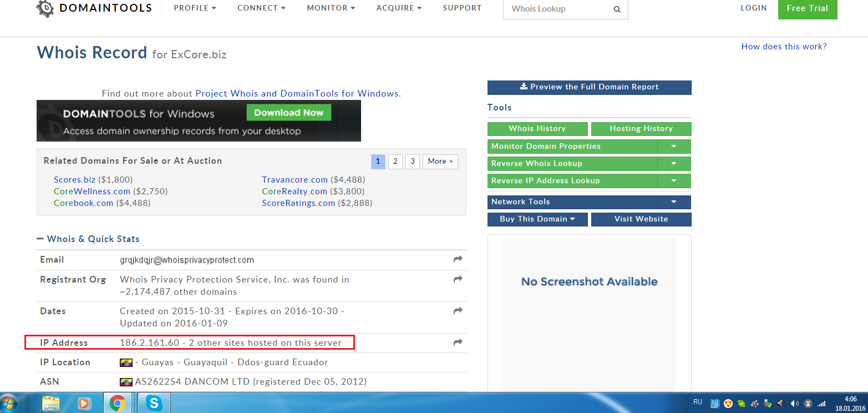This screenshot has height=413, width=868.
Task: Open the Network Tools dropdown
Action: pyautogui.click(x=674, y=202)
